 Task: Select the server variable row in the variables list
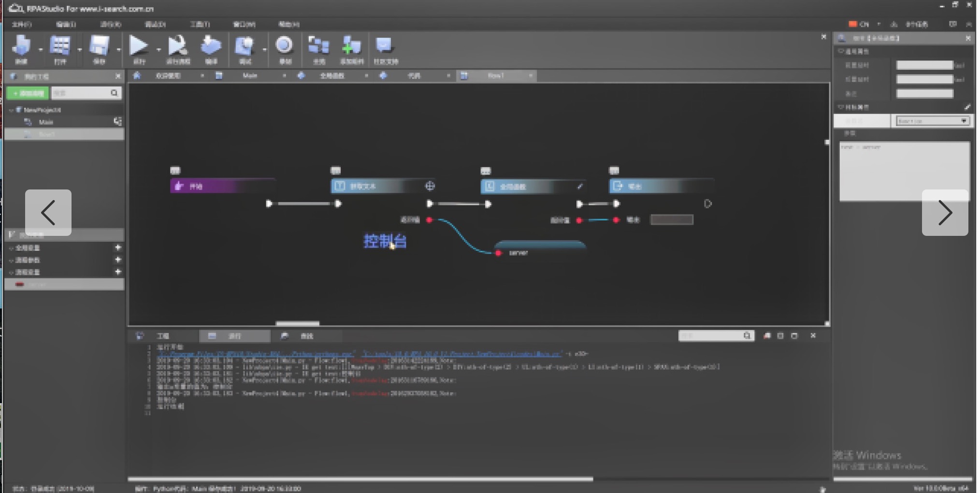point(64,284)
